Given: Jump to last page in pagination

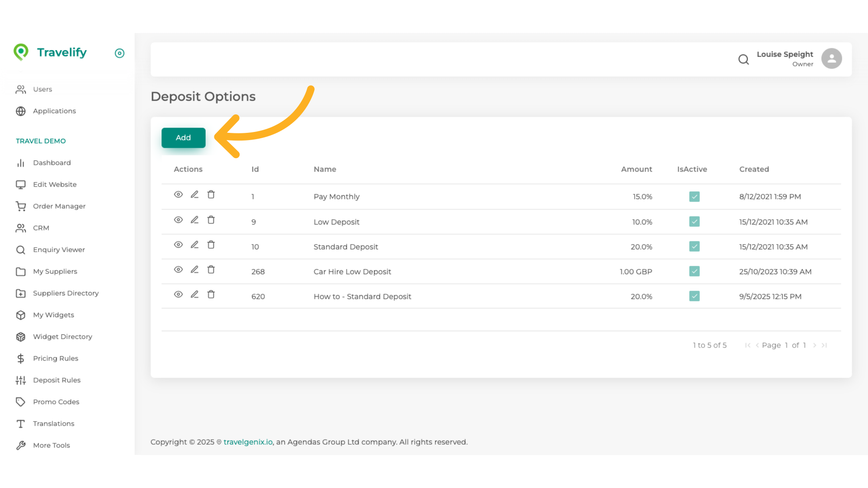Looking at the screenshot, I should (x=824, y=345).
